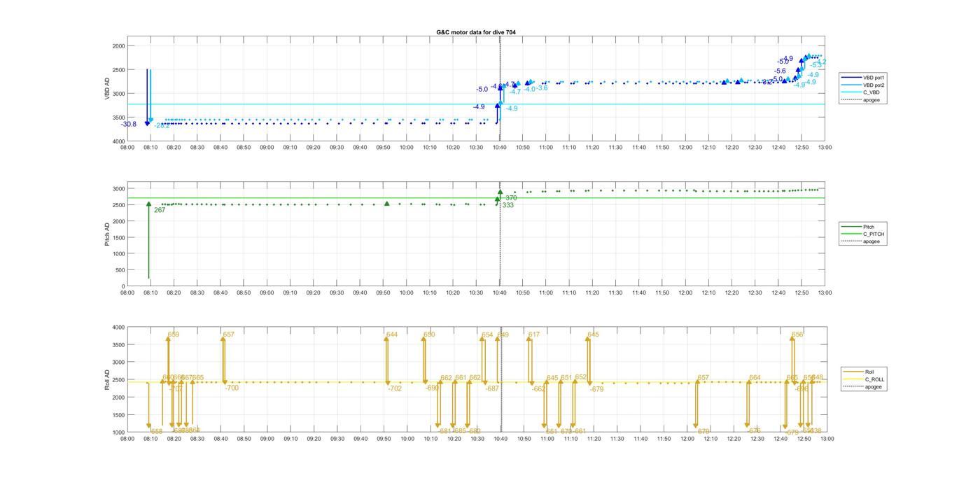The width and height of the screenshot is (980, 485).
Task: Click the '267' pitch data label
Action: [160, 210]
